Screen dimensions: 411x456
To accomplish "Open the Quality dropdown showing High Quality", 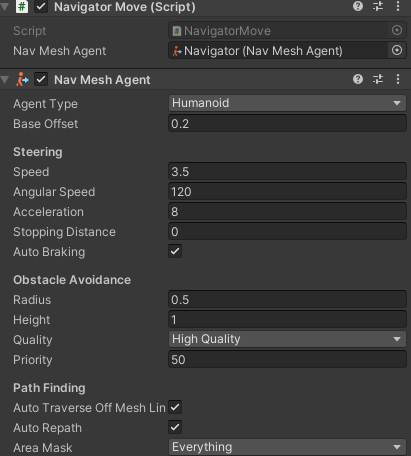I will 287,339.
